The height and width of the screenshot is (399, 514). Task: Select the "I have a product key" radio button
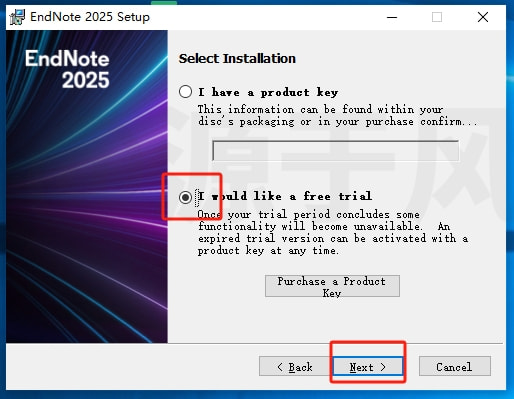click(x=185, y=92)
